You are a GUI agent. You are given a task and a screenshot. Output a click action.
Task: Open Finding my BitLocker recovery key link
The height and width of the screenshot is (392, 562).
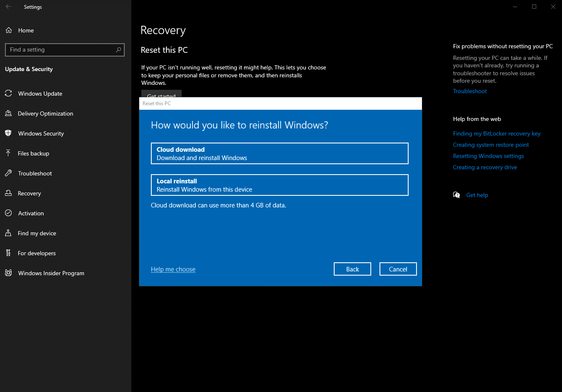tap(497, 133)
